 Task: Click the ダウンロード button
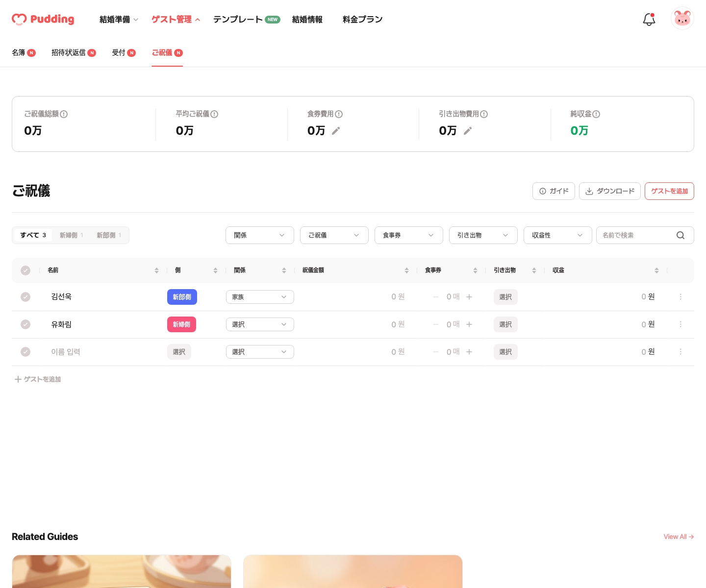coord(610,191)
